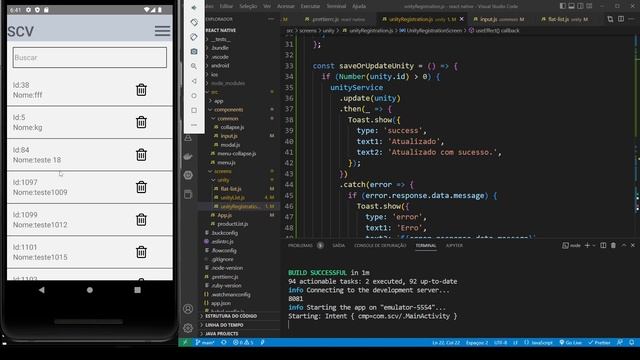Open the Executar menu
Image resolution: width=640 pixels, height=360 pixels.
click(310, 6)
